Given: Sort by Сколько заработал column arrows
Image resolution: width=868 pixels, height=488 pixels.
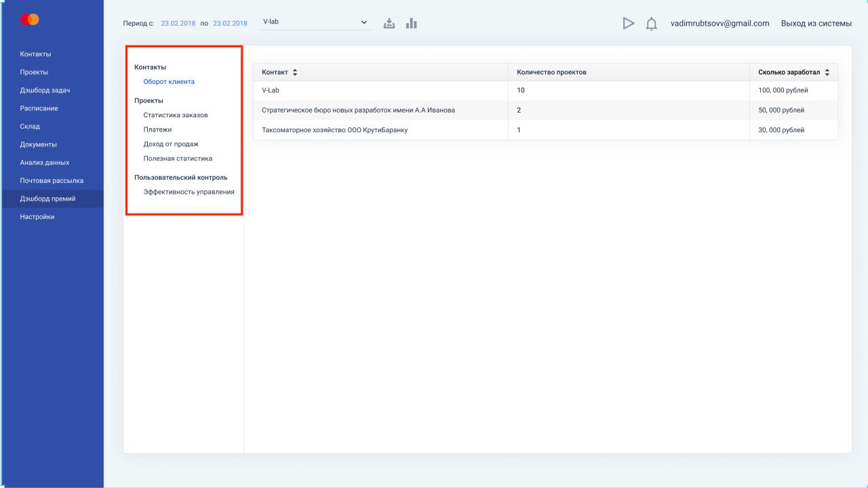Looking at the screenshot, I should pos(827,72).
